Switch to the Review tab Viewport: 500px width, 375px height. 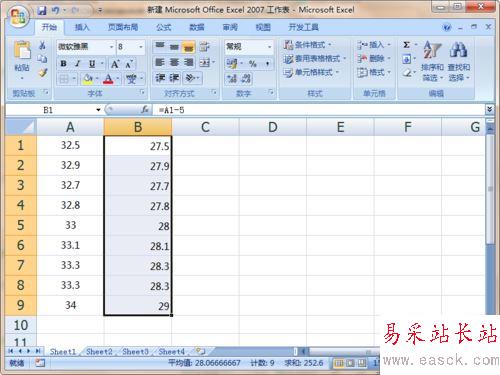coord(230,27)
